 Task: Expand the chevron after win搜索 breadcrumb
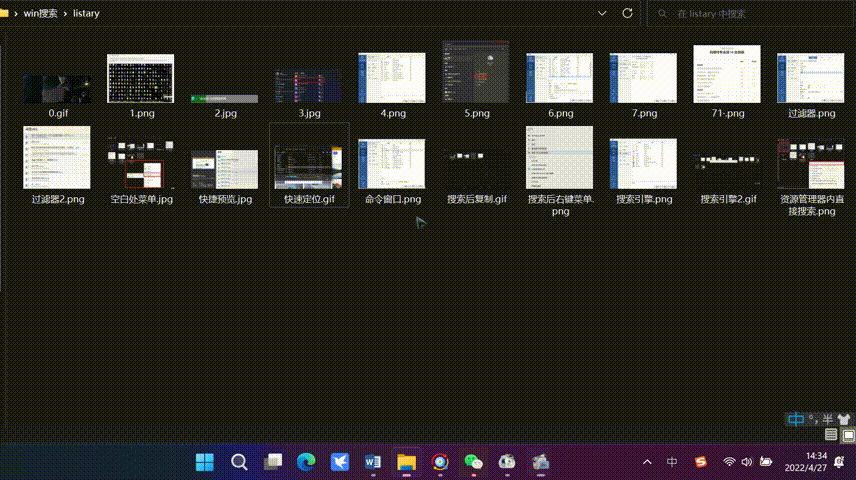(x=65, y=14)
